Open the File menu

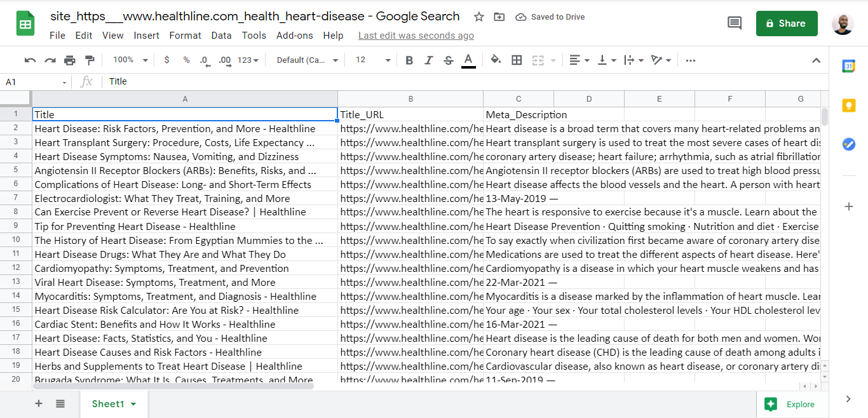[57, 36]
